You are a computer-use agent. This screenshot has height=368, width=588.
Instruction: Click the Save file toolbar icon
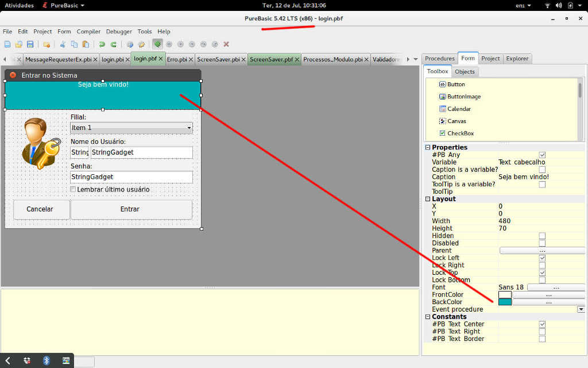click(x=30, y=44)
